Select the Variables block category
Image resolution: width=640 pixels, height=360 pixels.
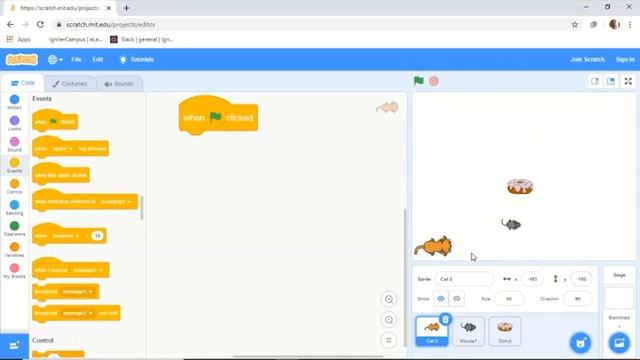(14, 250)
